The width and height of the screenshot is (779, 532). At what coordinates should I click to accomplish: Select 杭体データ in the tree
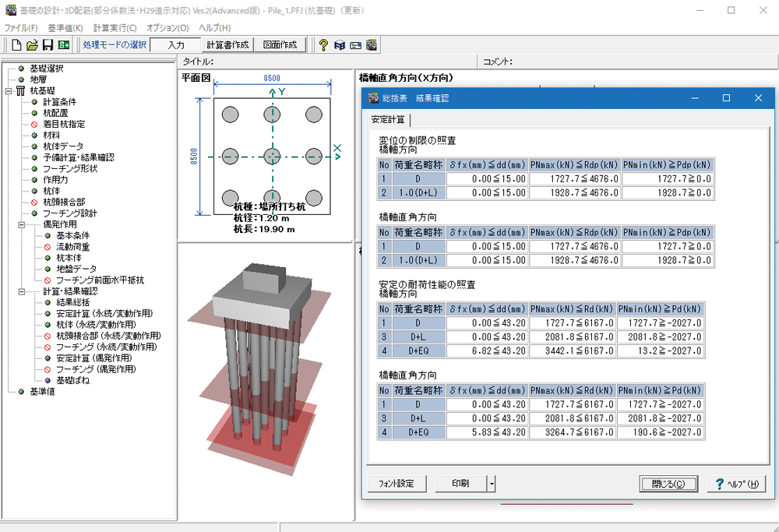63,146
